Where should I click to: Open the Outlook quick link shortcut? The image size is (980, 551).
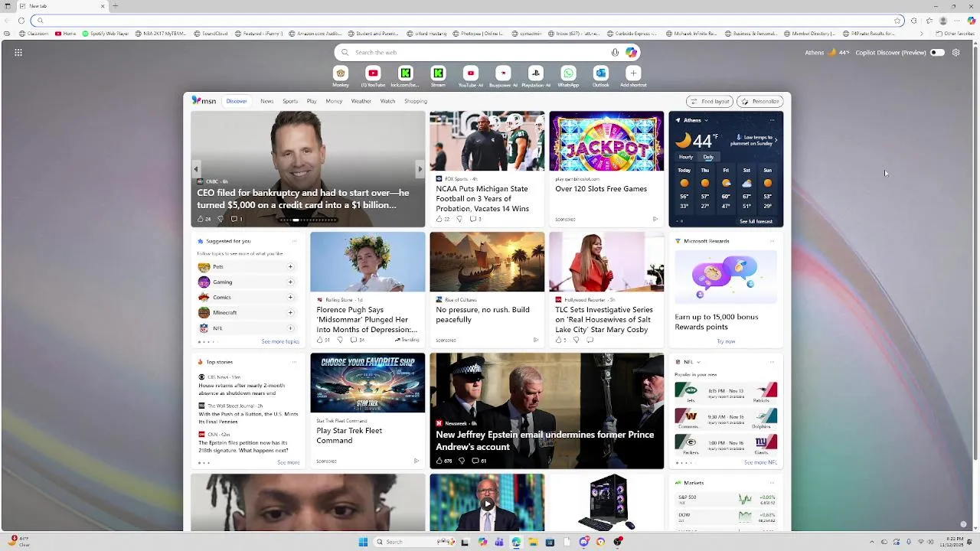coord(601,73)
